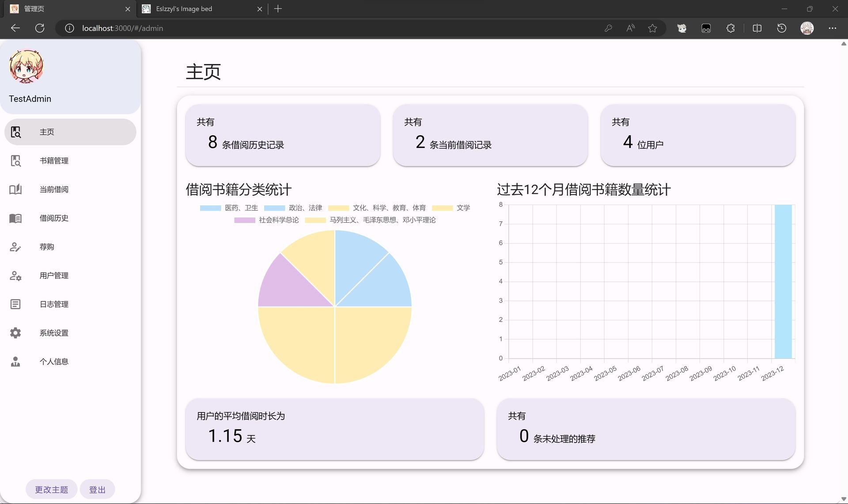
Task: Click the dark square extension icon beside the cat
Action: coord(706,28)
